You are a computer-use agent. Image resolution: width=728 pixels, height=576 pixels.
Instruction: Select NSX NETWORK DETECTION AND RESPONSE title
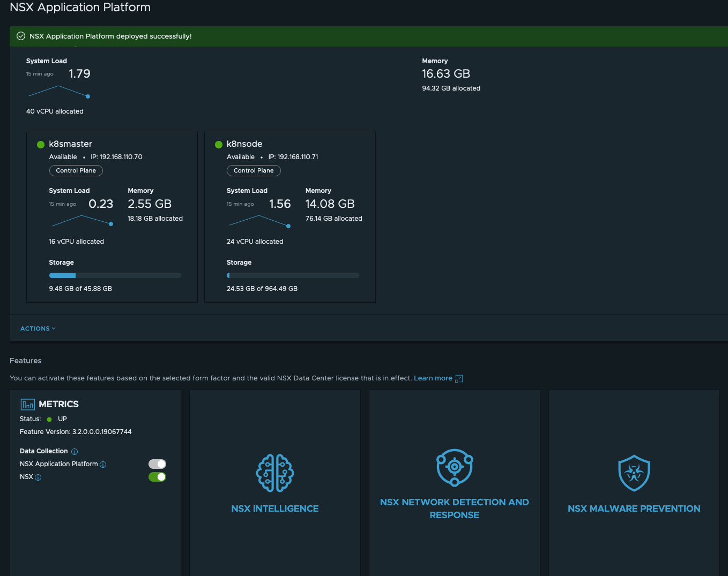(x=455, y=508)
